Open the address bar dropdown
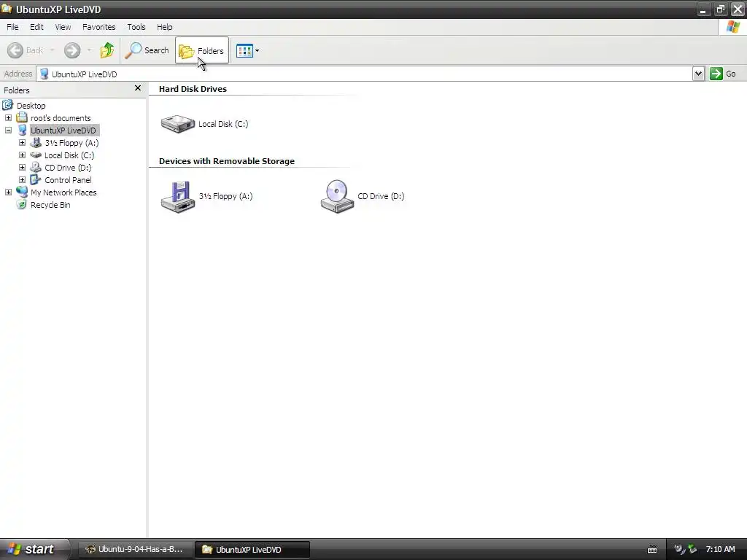 coord(698,74)
